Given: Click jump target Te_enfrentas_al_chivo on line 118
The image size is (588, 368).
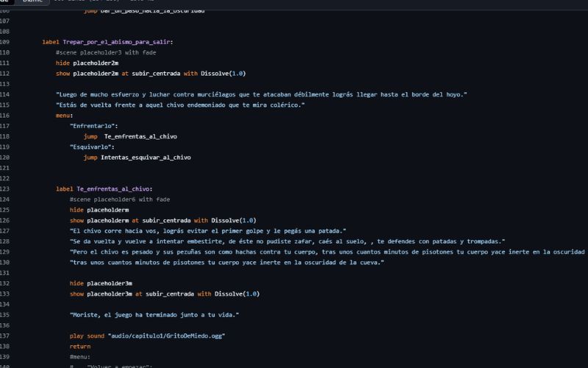Looking at the screenshot, I should pyautogui.click(x=140, y=136).
